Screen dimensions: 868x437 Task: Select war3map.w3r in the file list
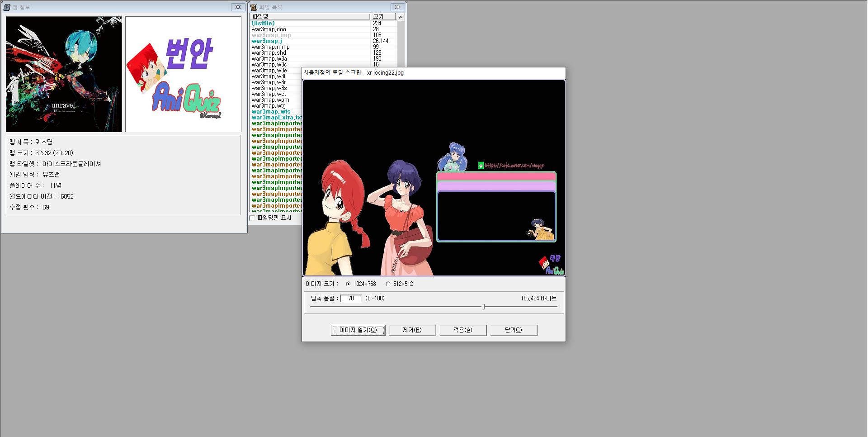click(269, 82)
